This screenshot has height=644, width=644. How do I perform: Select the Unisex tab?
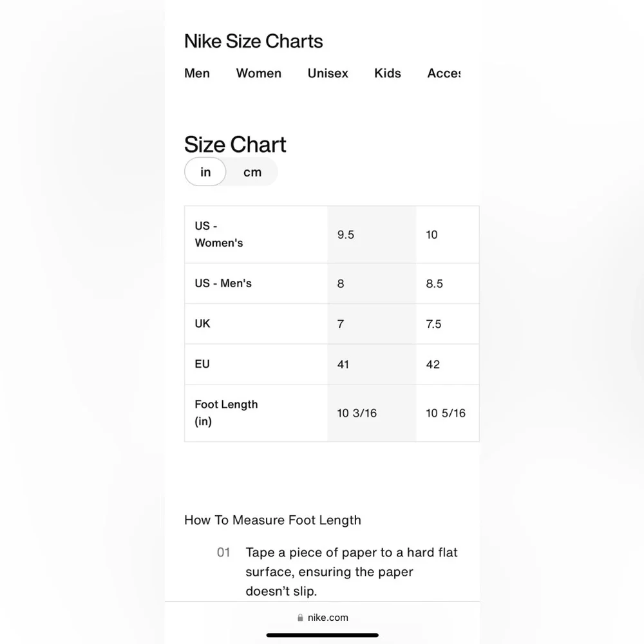[x=328, y=73]
